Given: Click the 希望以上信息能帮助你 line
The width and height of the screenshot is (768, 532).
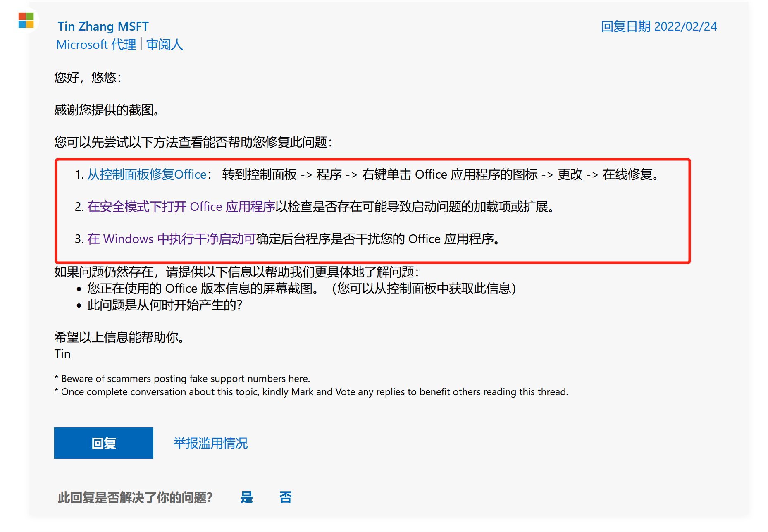Looking at the screenshot, I should tap(119, 337).
